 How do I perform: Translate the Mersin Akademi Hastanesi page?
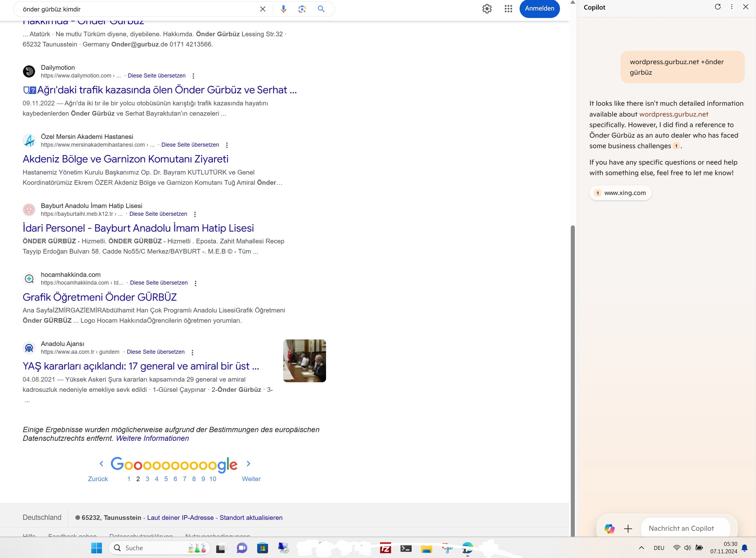pos(190,145)
